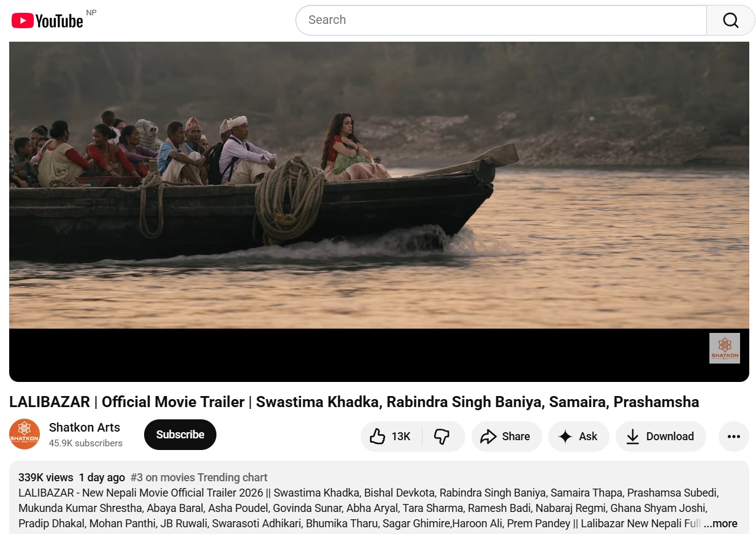Open the three-dot more actions menu
This screenshot has width=756, height=534.
pyautogui.click(x=733, y=437)
